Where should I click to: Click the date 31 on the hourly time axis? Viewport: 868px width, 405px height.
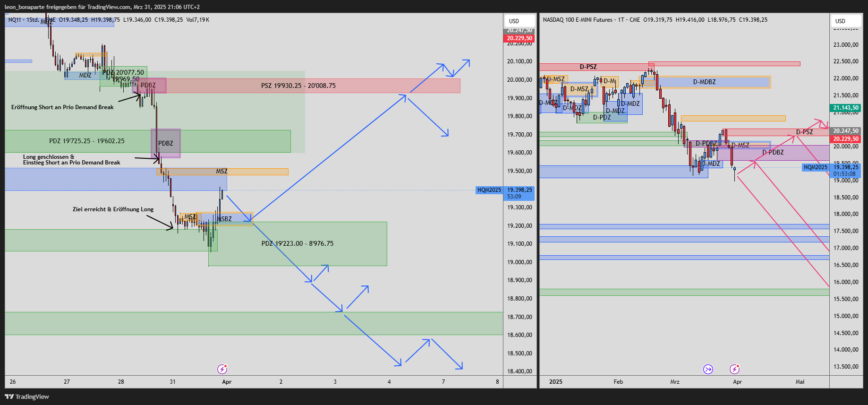(x=172, y=382)
